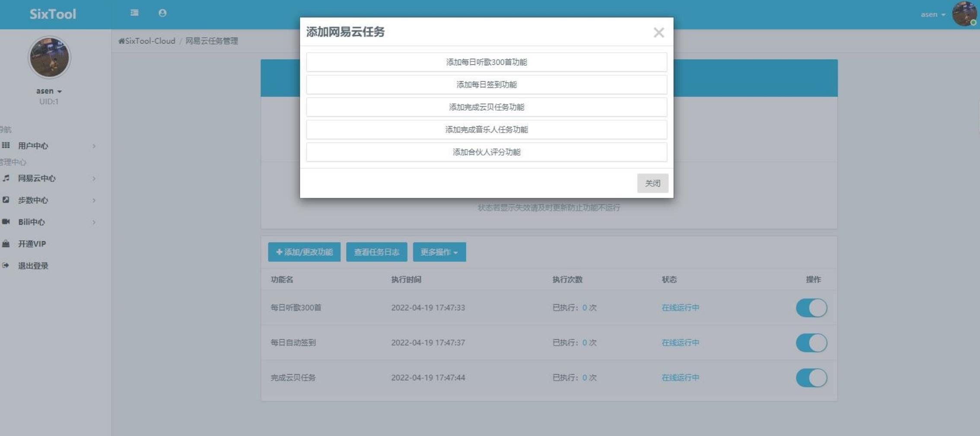Click the SixTool logo
This screenshot has height=436, width=980.
pos(53,14)
